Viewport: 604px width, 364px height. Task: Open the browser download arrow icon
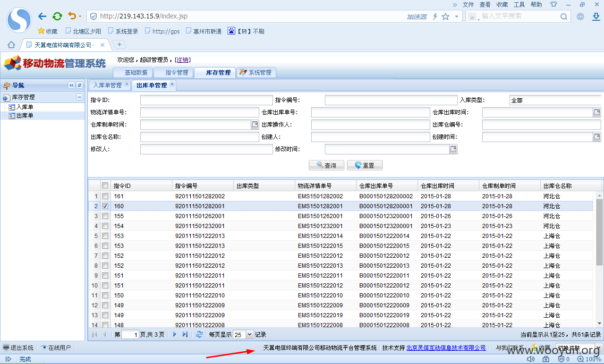pos(596,16)
